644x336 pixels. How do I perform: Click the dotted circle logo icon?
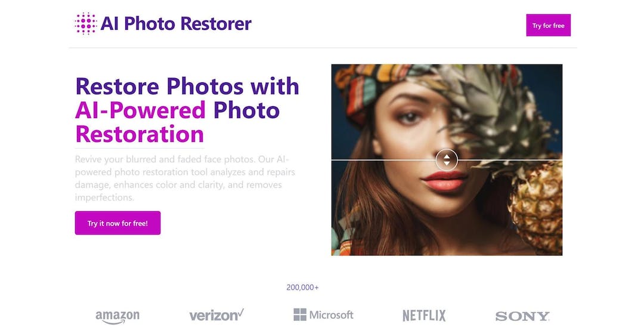86,23
